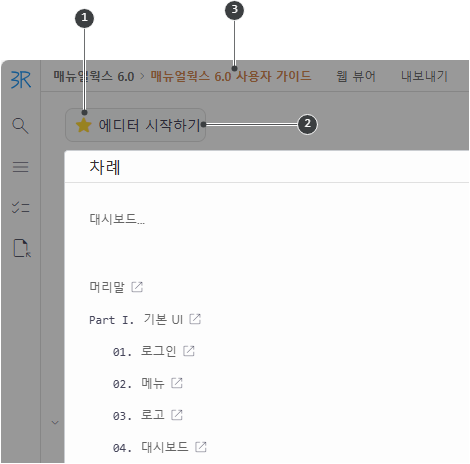
Task: Open 매뉴얼웍스 6.0 사용자 가이드 breadcrumb link
Action: click(231, 76)
